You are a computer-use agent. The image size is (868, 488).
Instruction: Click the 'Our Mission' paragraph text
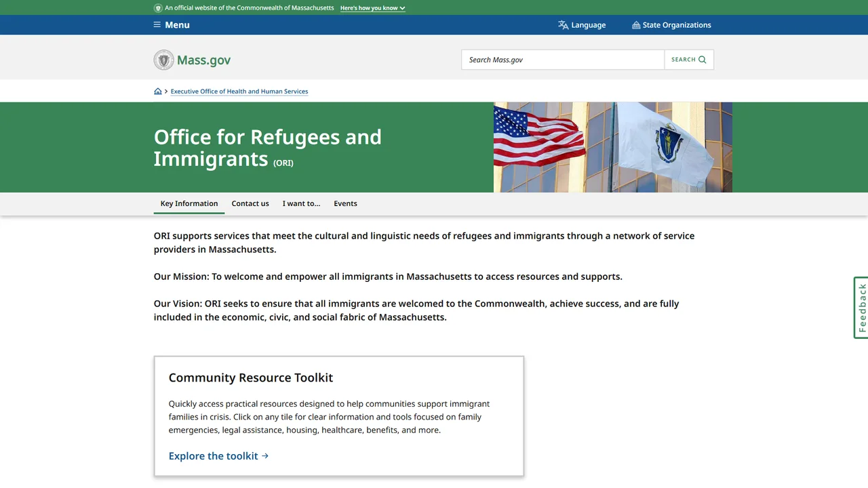(x=388, y=277)
